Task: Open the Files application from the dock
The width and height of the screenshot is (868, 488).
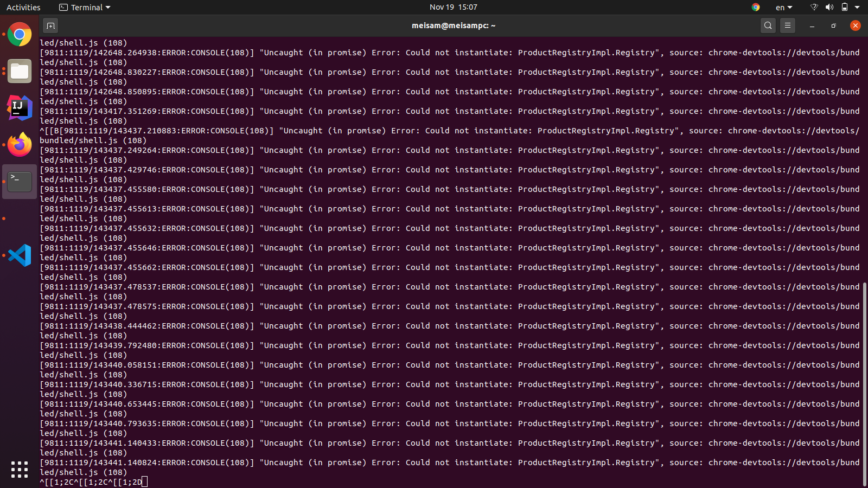Action: (x=20, y=71)
